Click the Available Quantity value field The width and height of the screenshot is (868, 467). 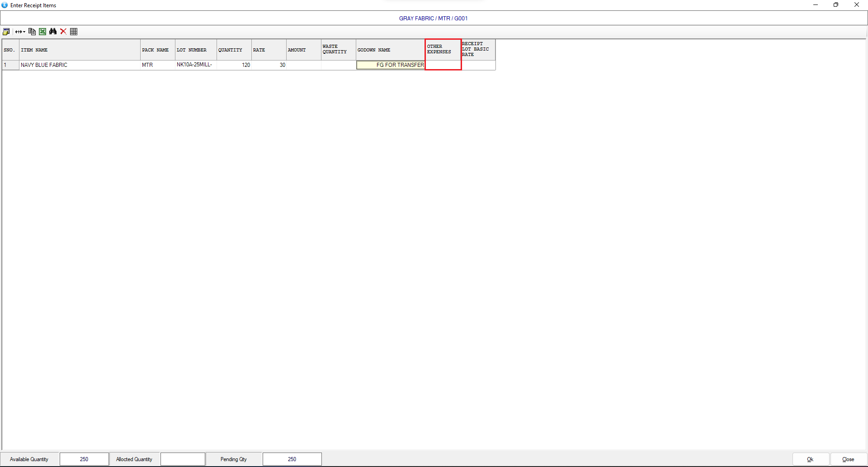click(x=84, y=459)
